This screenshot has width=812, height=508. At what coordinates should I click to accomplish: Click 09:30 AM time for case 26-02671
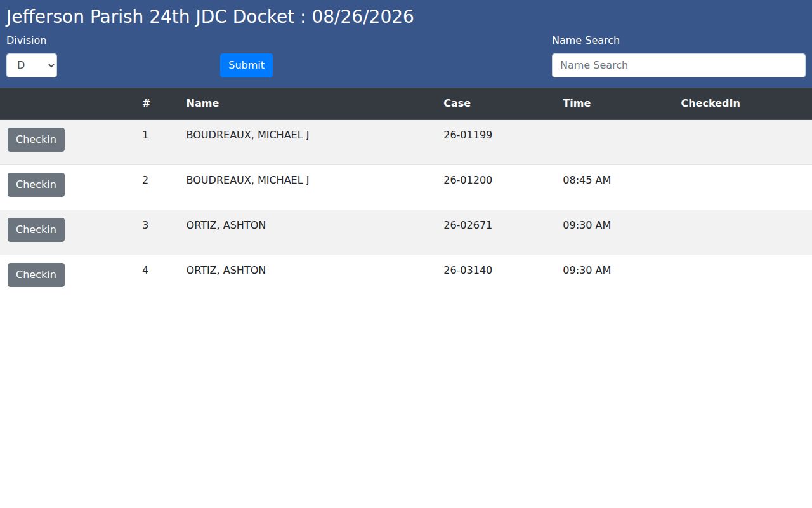pyautogui.click(x=587, y=225)
